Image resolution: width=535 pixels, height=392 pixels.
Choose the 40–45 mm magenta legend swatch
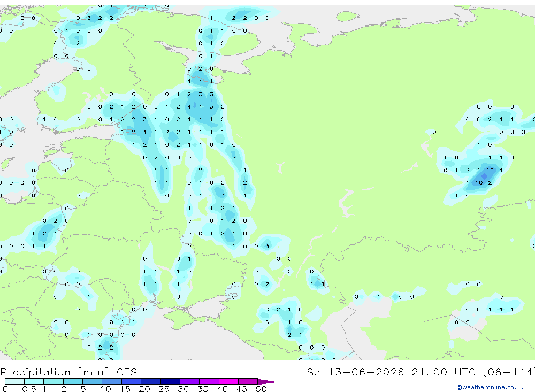pos(228,381)
